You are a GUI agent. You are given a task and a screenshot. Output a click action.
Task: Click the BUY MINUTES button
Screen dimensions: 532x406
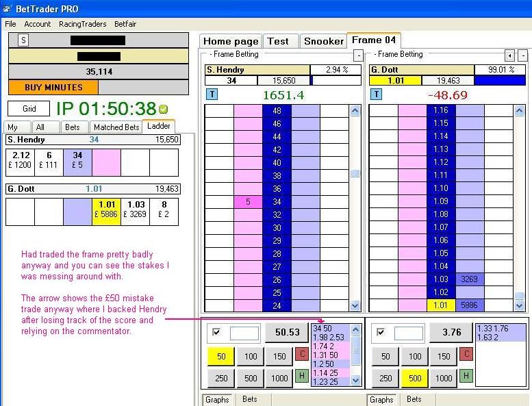53,87
